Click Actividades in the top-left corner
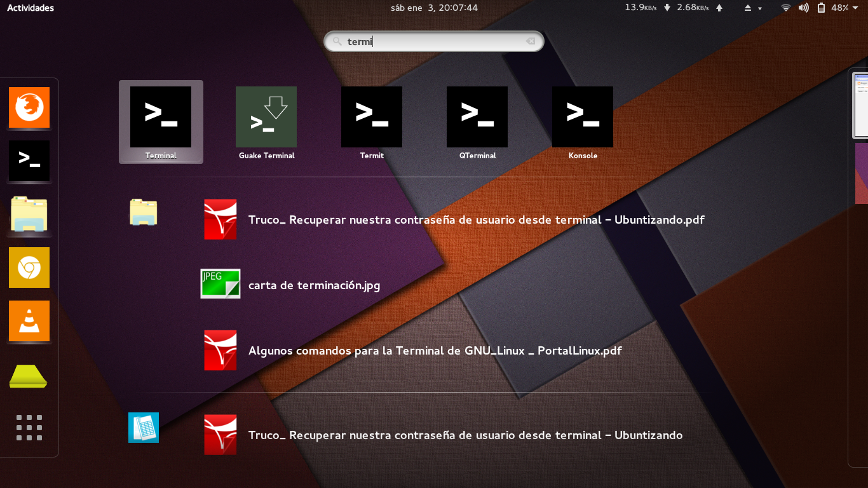This screenshot has width=868, height=488. [x=30, y=8]
